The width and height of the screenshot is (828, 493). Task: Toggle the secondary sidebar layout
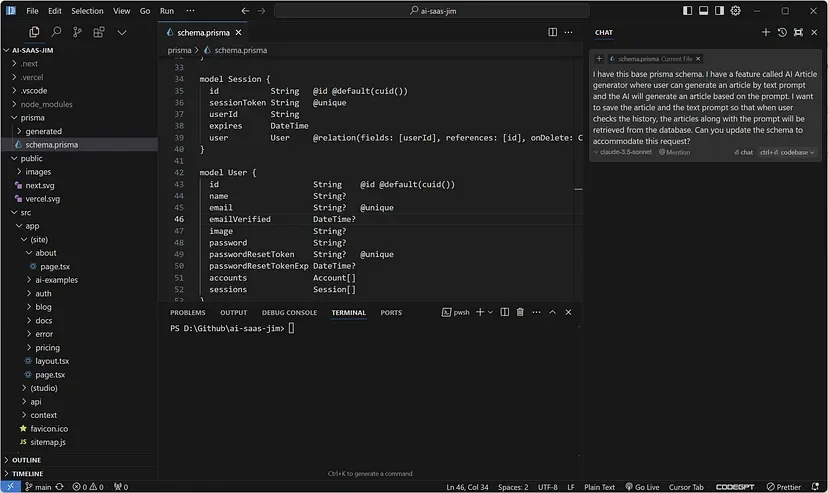point(720,11)
